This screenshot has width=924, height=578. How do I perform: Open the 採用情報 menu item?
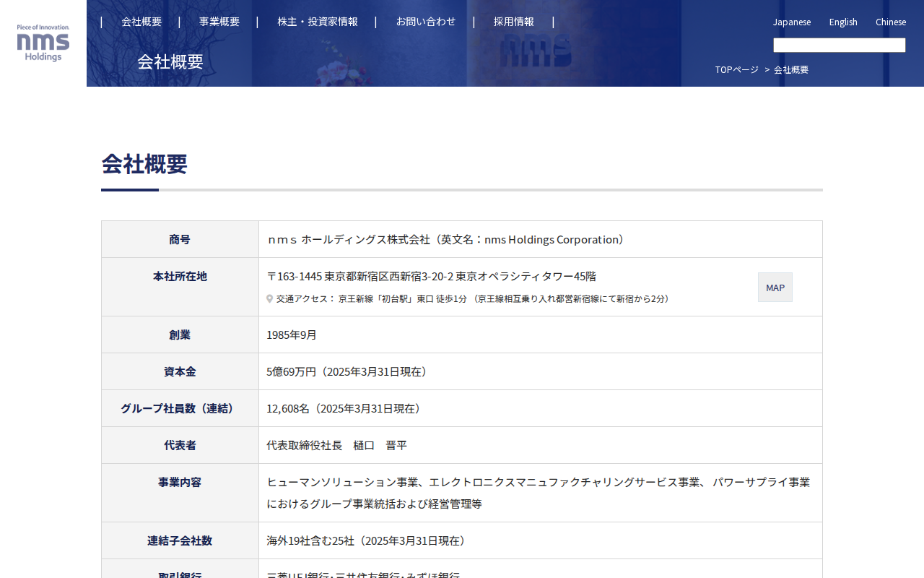click(x=514, y=22)
